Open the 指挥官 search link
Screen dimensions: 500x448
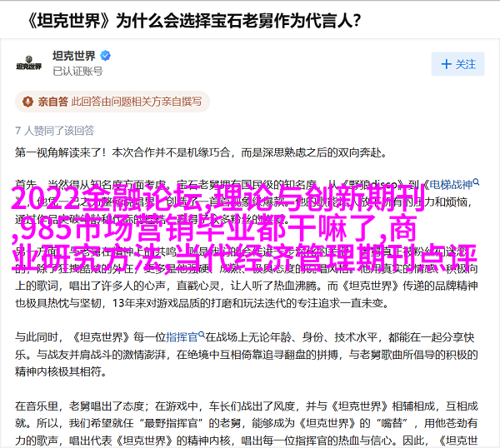click(185, 336)
